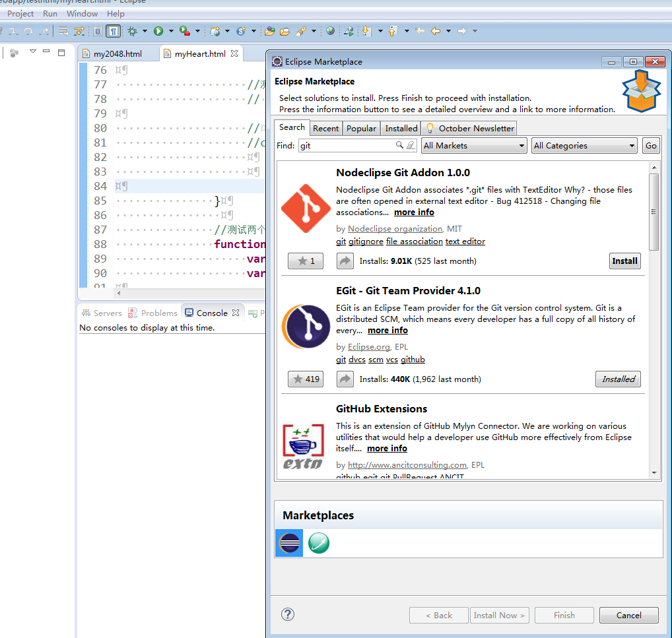The image size is (672, 638).
Task: Click the Open Task briefcase icon
Action: (285, 31)
